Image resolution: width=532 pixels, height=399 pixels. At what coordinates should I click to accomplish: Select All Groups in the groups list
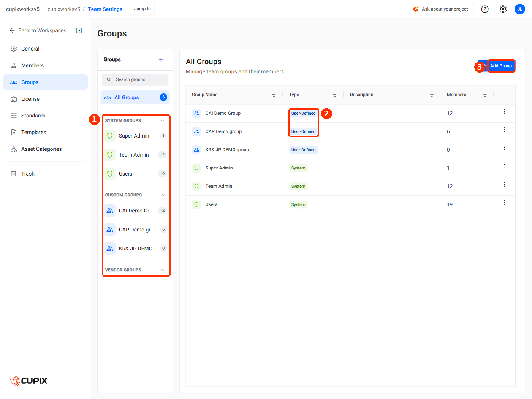point(135,97)
